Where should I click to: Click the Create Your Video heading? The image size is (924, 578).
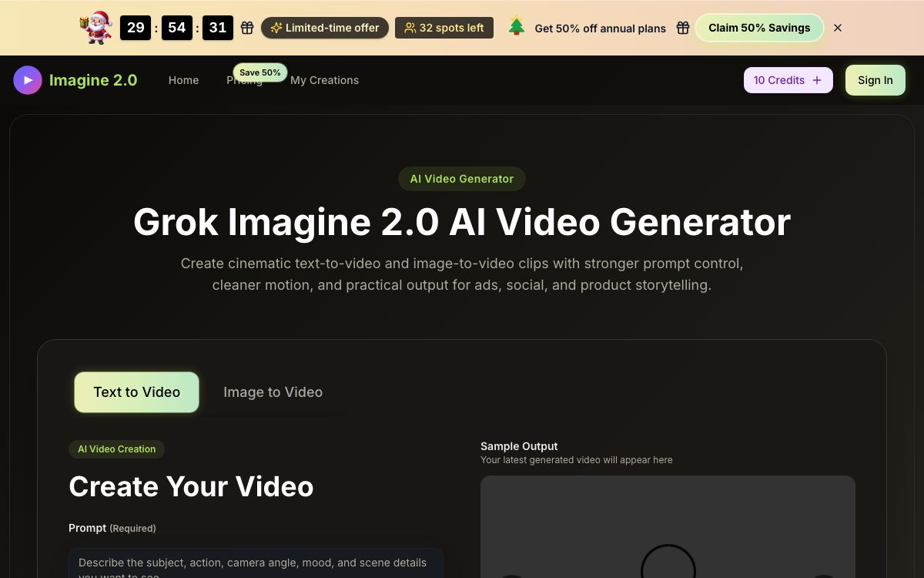pyautogui.click(x=191, y=486)
